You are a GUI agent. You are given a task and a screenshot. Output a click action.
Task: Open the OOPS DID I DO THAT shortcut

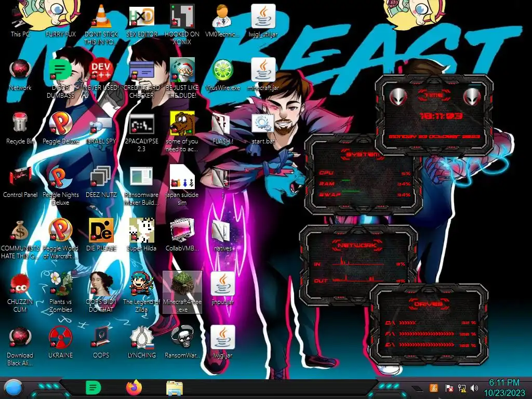tap(101, 292)
